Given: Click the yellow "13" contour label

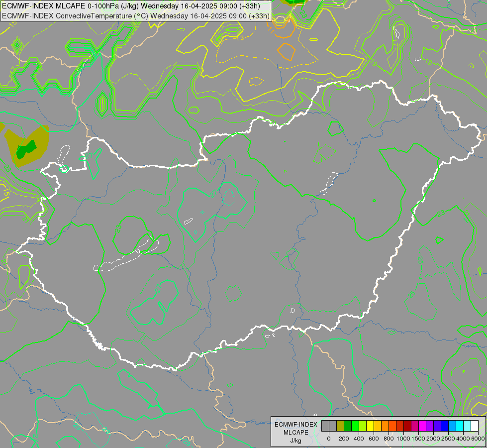Looking at the screenshot, I should (x=241, y=38).
